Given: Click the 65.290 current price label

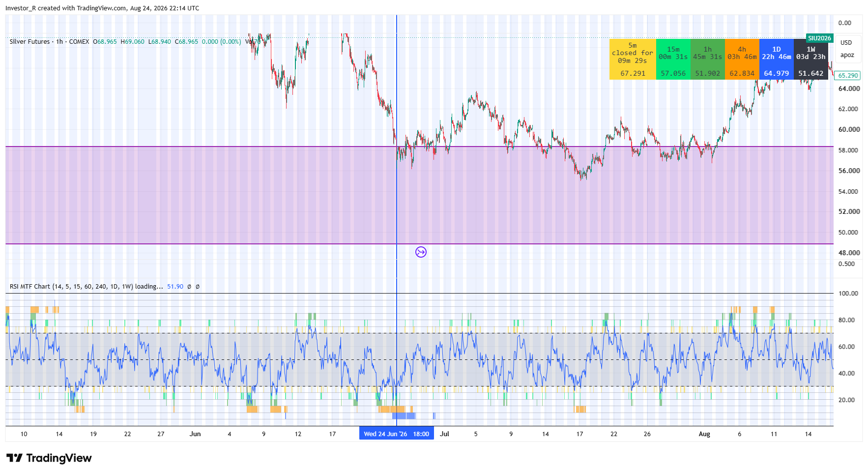Looking at the screenshot, I should pyautogui.click(x=848, y=76).
